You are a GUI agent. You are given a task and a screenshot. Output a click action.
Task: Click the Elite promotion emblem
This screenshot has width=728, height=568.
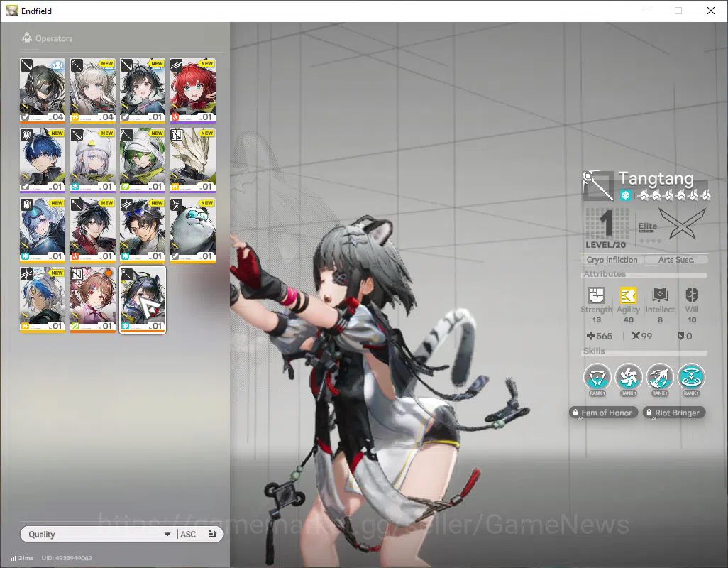point(682,224)
